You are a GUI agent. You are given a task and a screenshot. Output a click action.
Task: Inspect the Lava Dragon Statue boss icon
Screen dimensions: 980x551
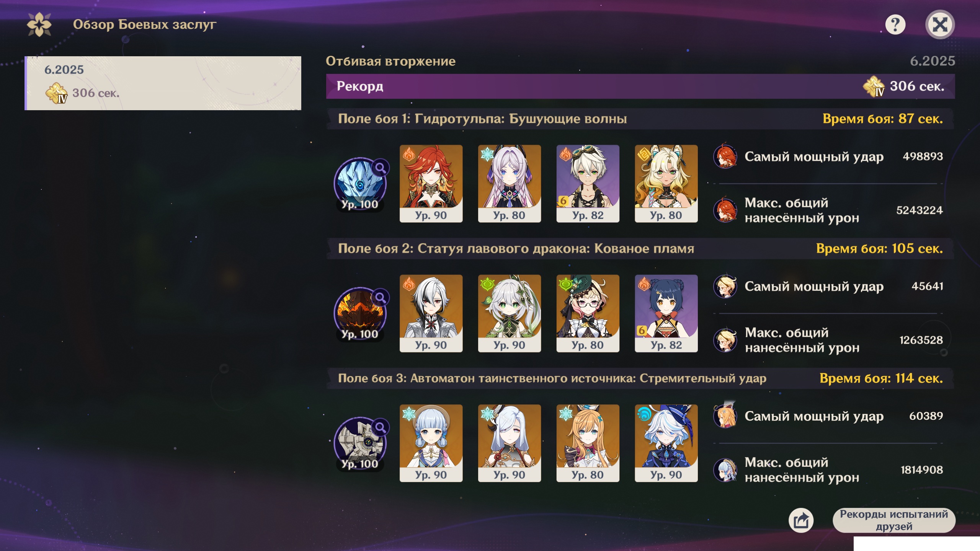[x=360, y=314]
